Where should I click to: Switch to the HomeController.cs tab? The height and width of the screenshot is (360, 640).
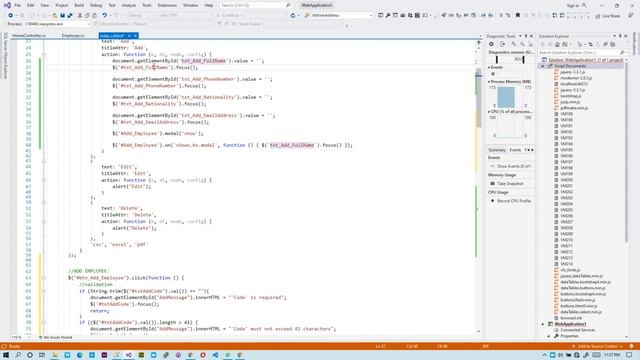29,36
